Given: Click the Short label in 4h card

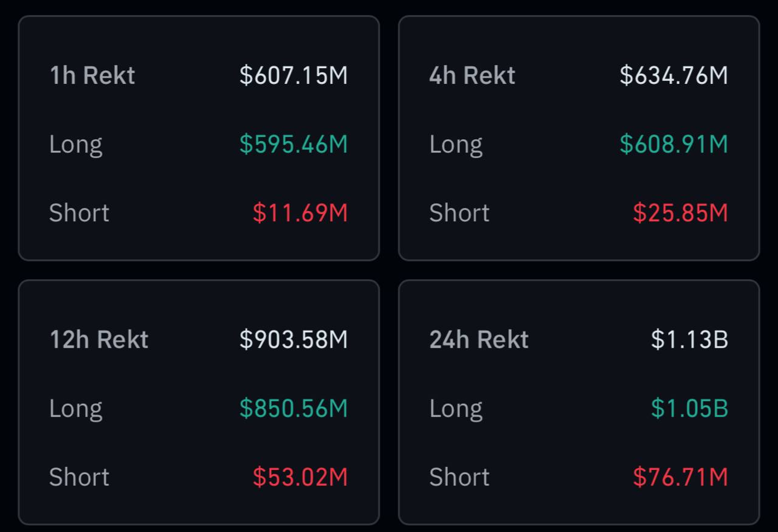Looking at the screenshot, I should point(459,213).
